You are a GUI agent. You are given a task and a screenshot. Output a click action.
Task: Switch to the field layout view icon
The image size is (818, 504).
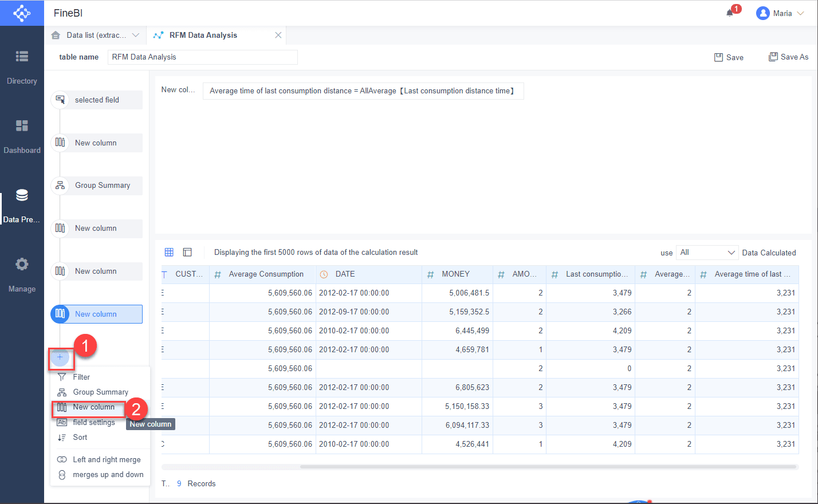(x=187, y=252)
